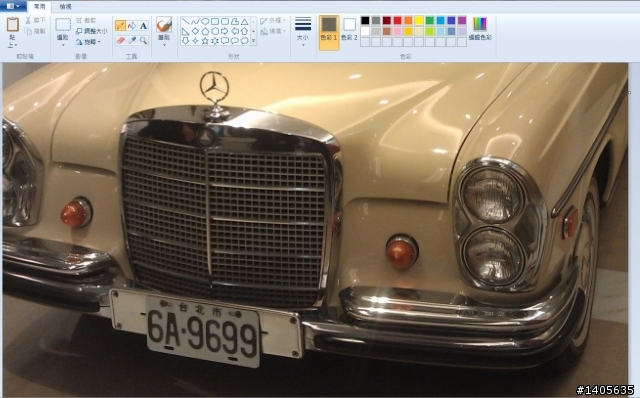Activate the 色彩 2 (Color 2) selector
The height and width of the screenshot is (398, 640).
[x=349, y=29]
